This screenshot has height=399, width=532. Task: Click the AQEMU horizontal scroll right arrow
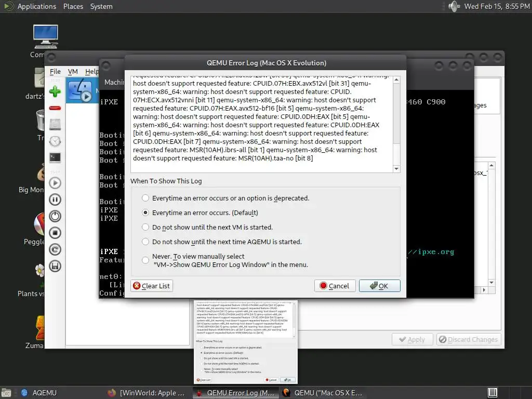pos(484,290)
